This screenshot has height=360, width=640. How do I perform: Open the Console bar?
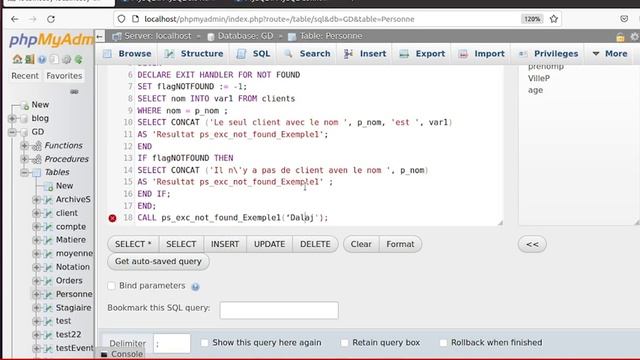click(x=122, y=354)
